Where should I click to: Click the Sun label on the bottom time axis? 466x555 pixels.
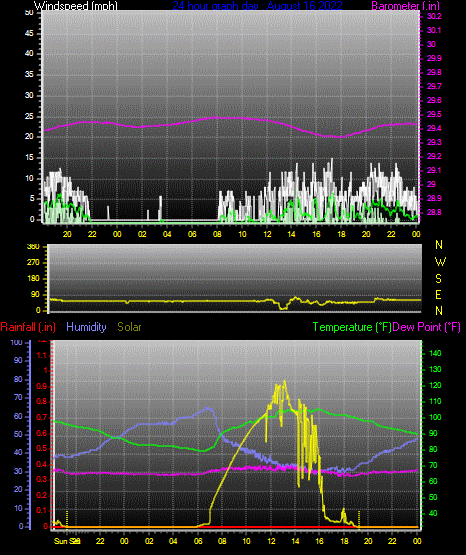pos(61,541)
